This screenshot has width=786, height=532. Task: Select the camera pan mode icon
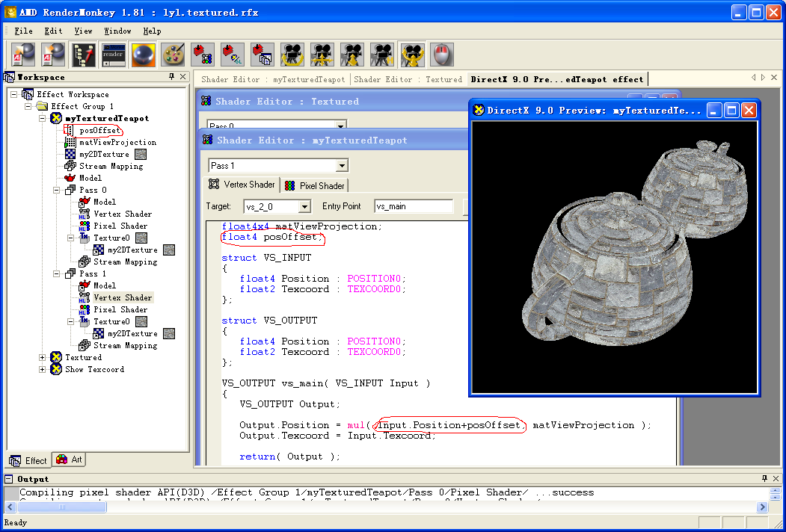(322, 55)
